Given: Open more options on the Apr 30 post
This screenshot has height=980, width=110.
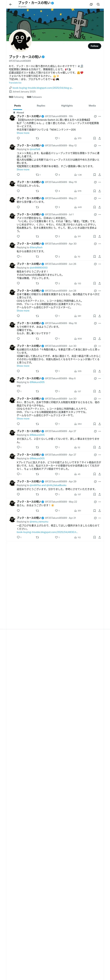Looking at the screenshot, I should (100, 244).
